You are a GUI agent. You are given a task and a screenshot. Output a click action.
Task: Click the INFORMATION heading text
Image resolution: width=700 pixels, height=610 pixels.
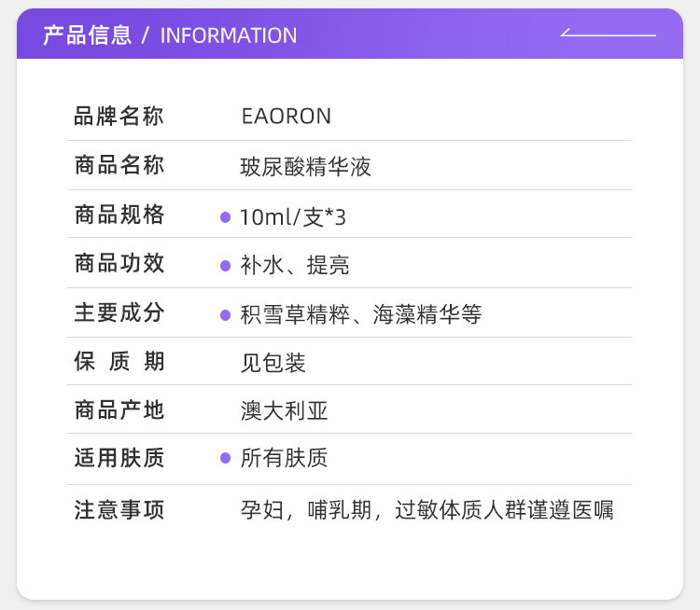click(229, 35)
